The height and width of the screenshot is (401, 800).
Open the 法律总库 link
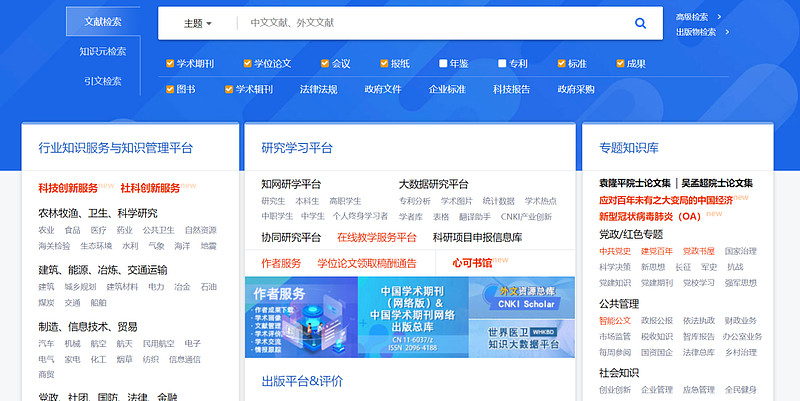pyautogui.click(x=698, y=352)
